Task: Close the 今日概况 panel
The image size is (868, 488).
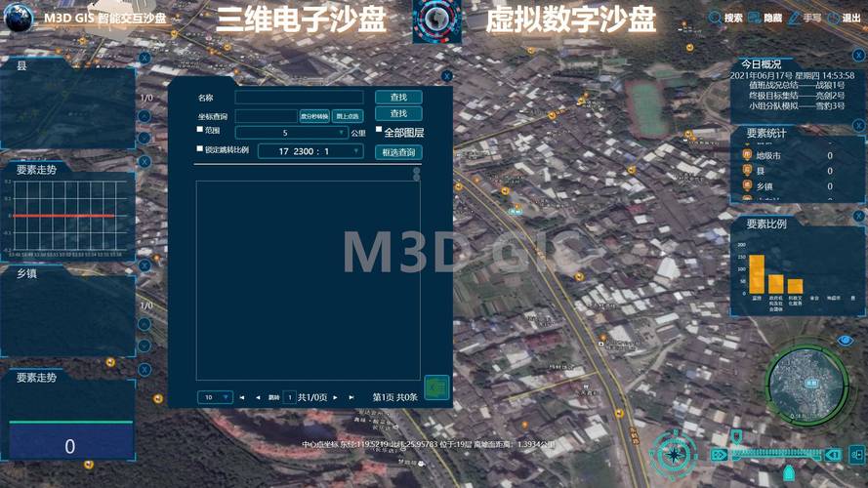Action: tap(858, 56)
